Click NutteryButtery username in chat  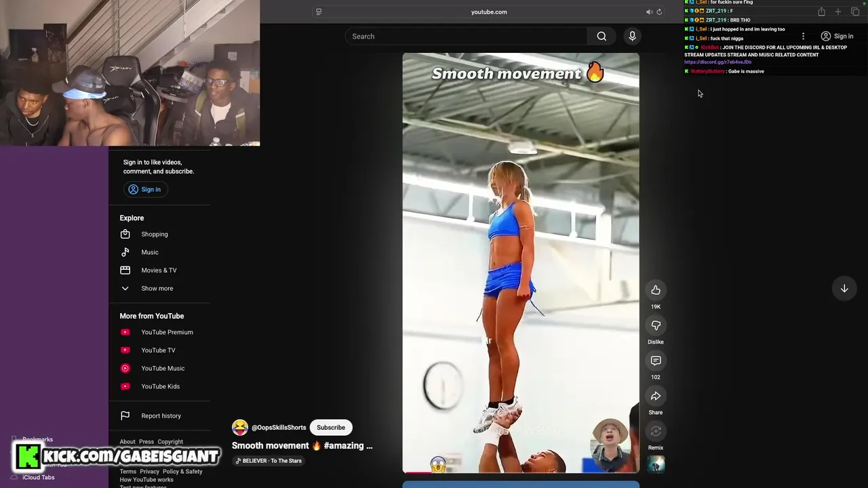pos(707,71)
